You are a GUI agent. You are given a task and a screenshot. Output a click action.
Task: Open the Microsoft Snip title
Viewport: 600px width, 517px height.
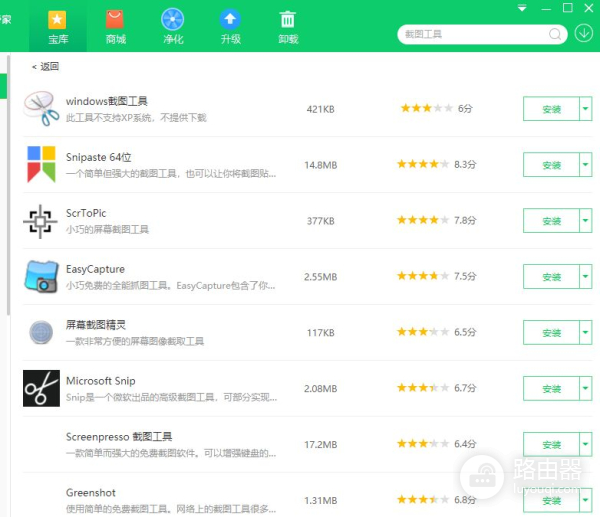coord(101,381)
